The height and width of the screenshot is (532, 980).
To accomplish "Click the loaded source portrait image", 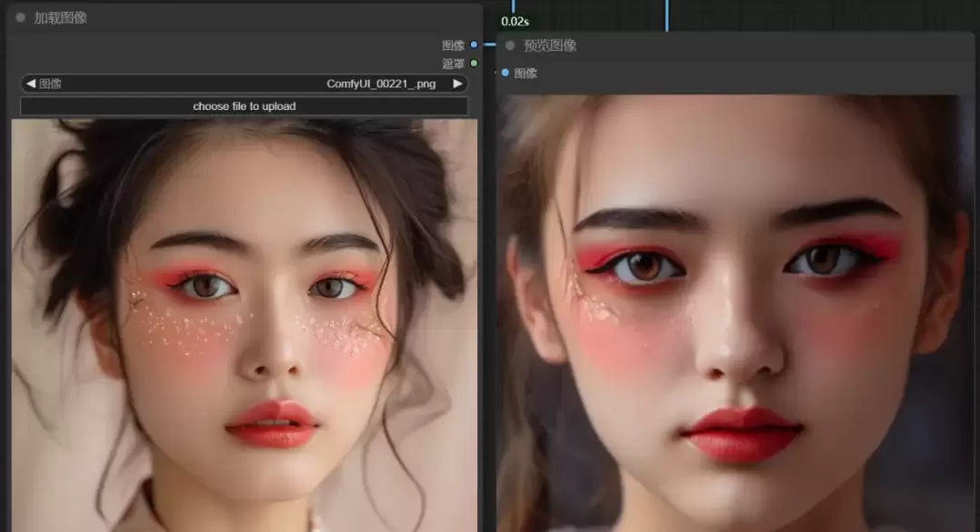I will 244,325.
